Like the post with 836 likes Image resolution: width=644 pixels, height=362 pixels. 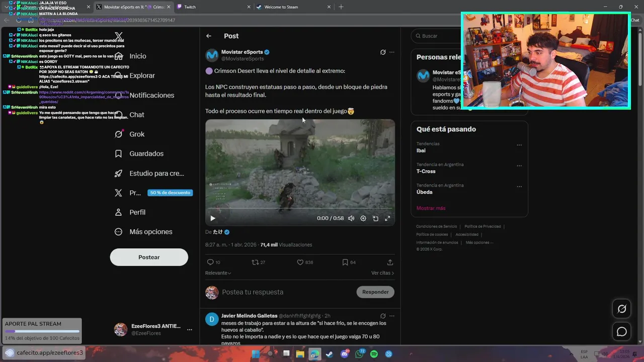[305, 262]
